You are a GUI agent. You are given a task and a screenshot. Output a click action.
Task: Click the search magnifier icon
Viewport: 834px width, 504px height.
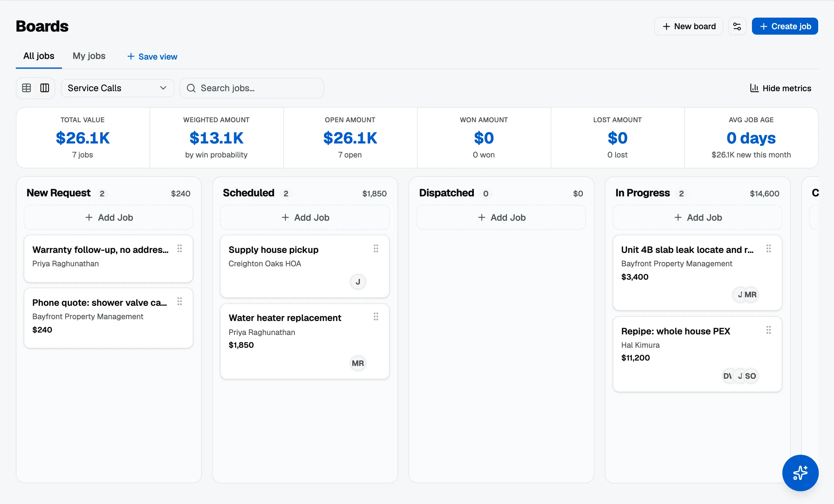point(191,88)
